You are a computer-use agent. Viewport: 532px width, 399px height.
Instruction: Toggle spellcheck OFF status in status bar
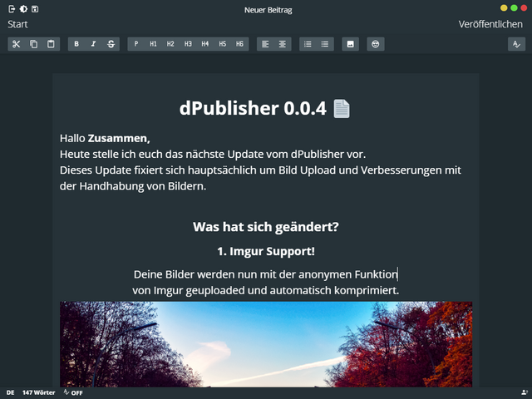(73, 392)
